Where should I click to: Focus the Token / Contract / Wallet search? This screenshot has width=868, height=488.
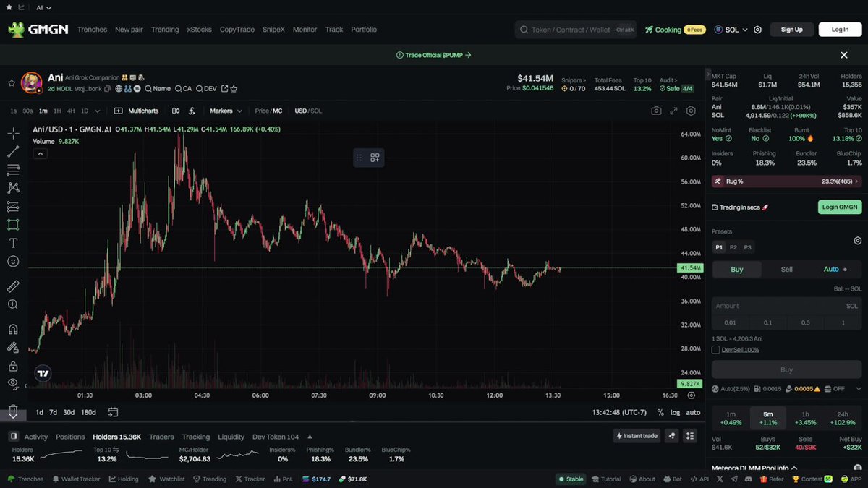(576, 30)
